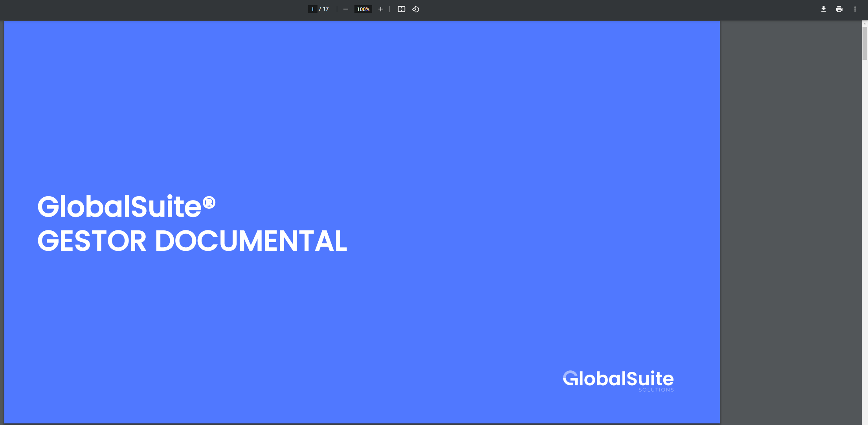Decrease zoom with the minus control

point(346,9)
